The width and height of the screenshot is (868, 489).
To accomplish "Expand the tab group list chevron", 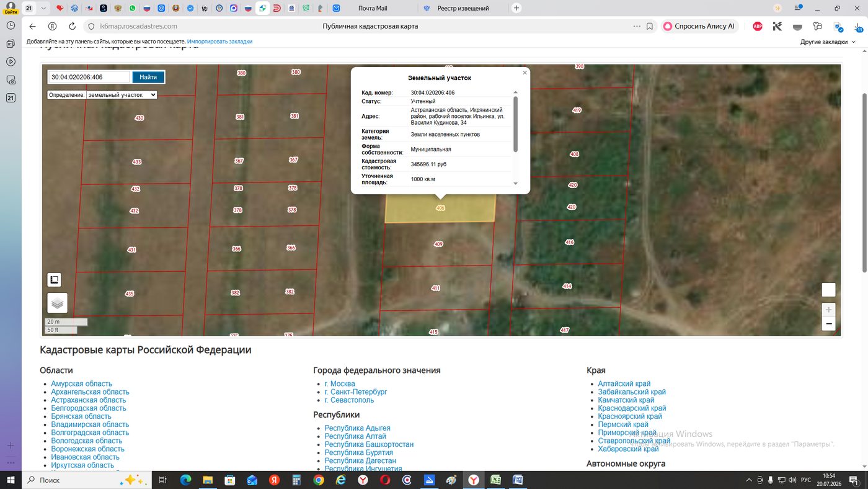I will (43, 8).
